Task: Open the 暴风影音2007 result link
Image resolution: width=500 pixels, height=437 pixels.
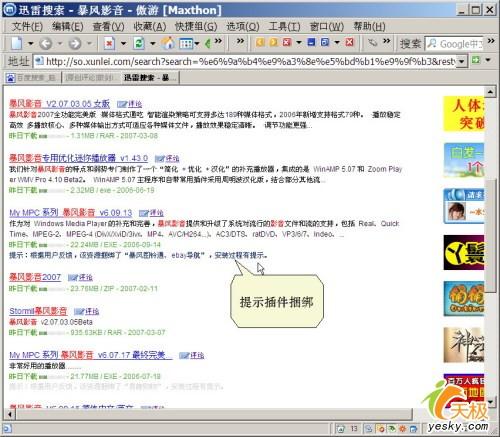Action: click(x=35, y=277)
